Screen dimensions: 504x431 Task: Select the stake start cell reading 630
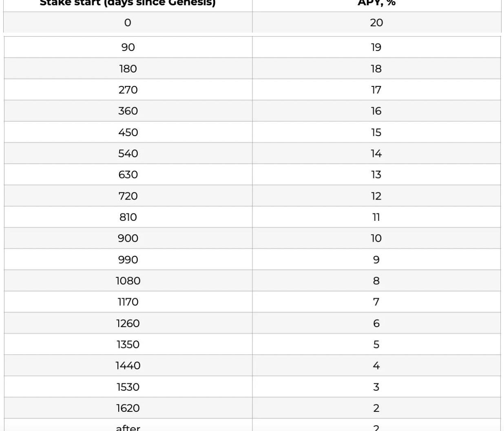(128, 175)
